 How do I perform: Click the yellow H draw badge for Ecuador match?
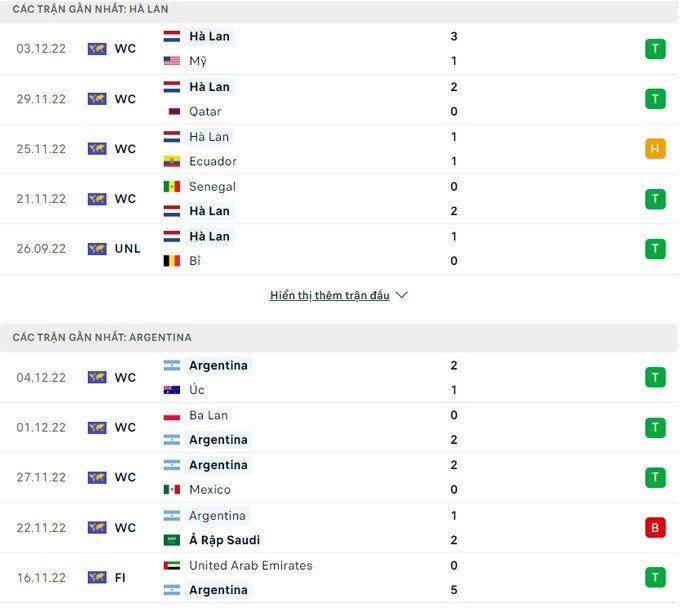[x=655, y=149]
